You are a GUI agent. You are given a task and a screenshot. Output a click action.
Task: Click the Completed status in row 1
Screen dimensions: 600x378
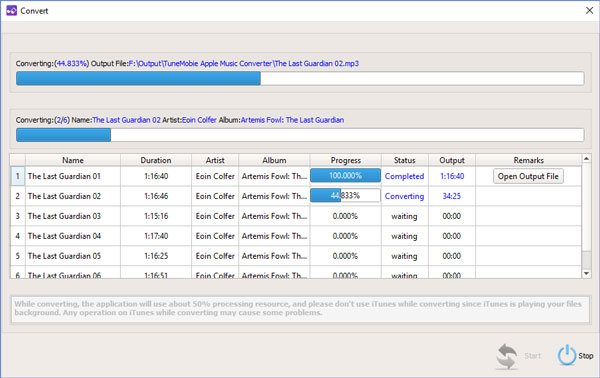point(404,176)
